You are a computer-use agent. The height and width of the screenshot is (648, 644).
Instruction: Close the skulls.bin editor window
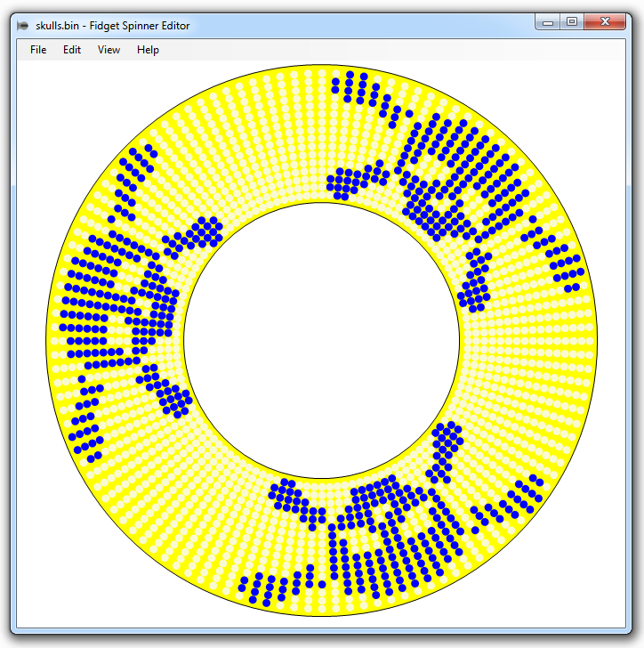(x=605, y=22)
